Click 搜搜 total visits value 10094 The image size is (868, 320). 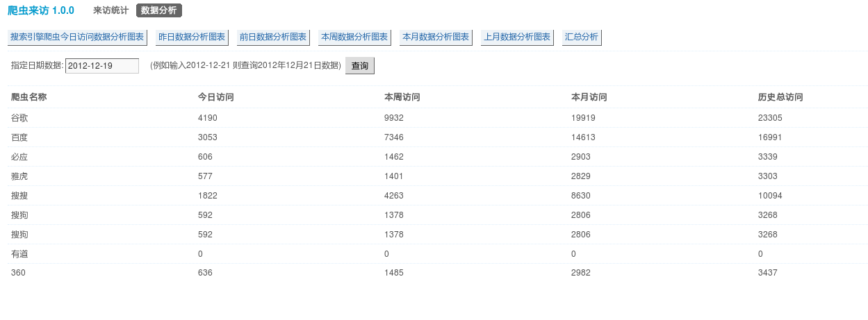pyautogui.click(x=770, y=196)
